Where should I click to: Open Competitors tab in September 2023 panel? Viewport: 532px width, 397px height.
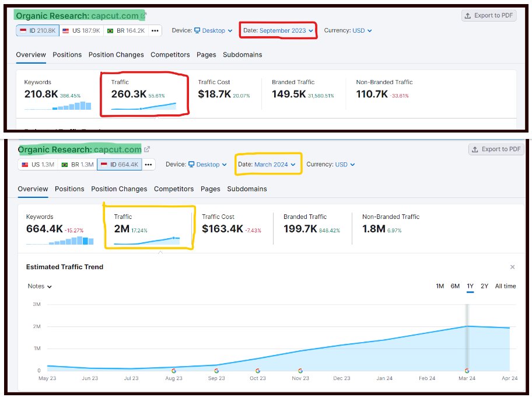[x=170, y=55]
